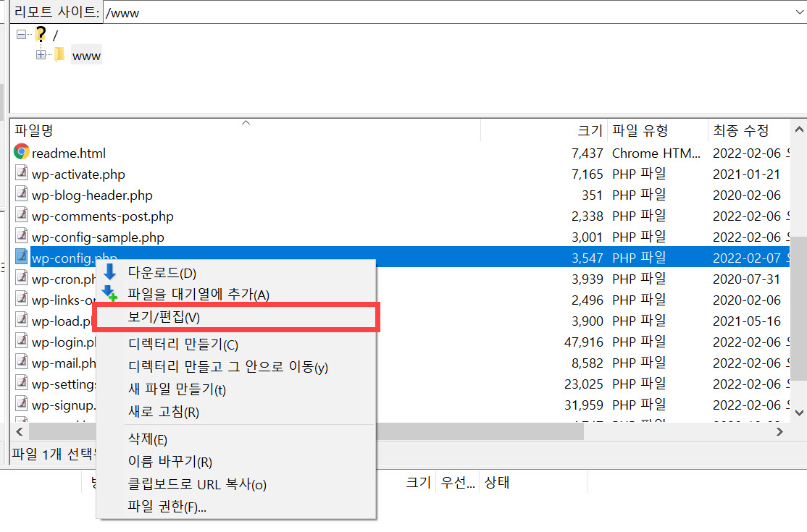Expand the www folder node
This screenshot has height=532, width=807.
41,54
